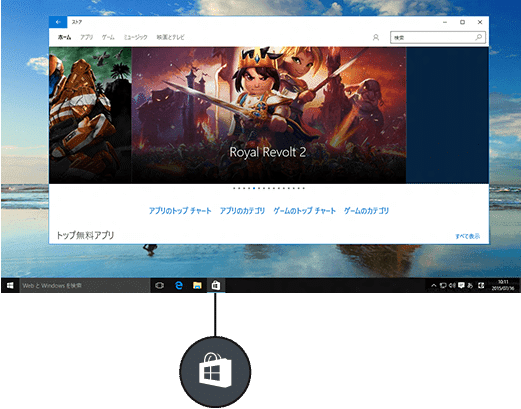Open the ゲームのトップ チャート link
Viewport: 521px width, 409px height.
(304, 211)
